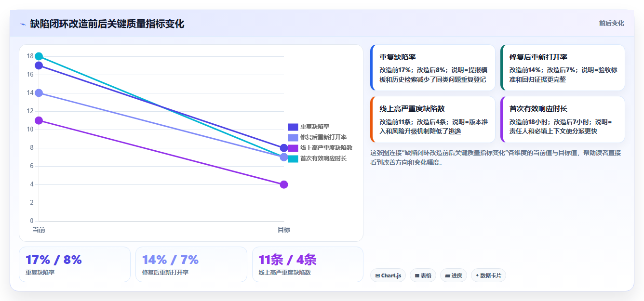Click y-axis label 10

[x=30, y=130]
